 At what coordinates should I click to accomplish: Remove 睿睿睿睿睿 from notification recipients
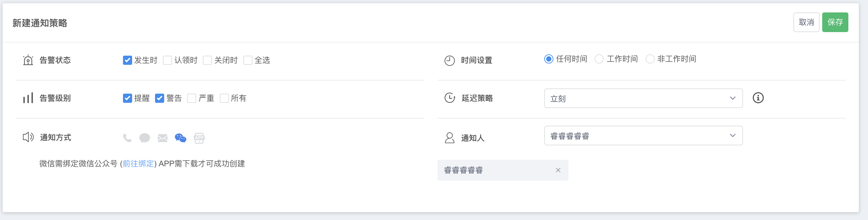558,170
